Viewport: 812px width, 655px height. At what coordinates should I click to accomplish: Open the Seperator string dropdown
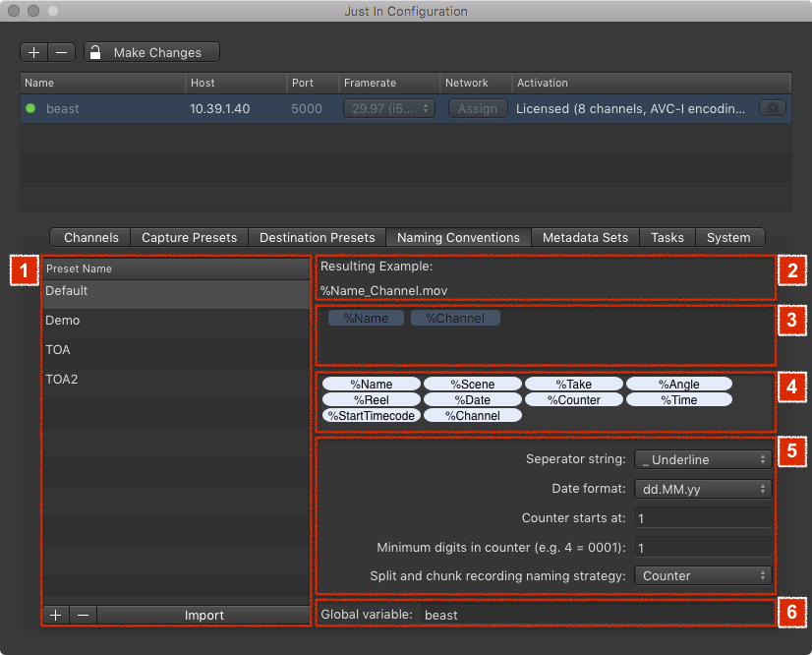[x=703, y=459]
